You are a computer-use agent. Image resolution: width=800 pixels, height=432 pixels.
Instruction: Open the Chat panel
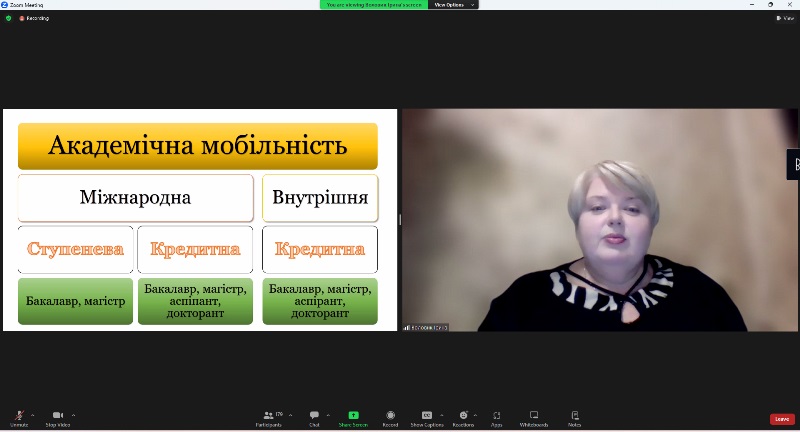[314, 418]
